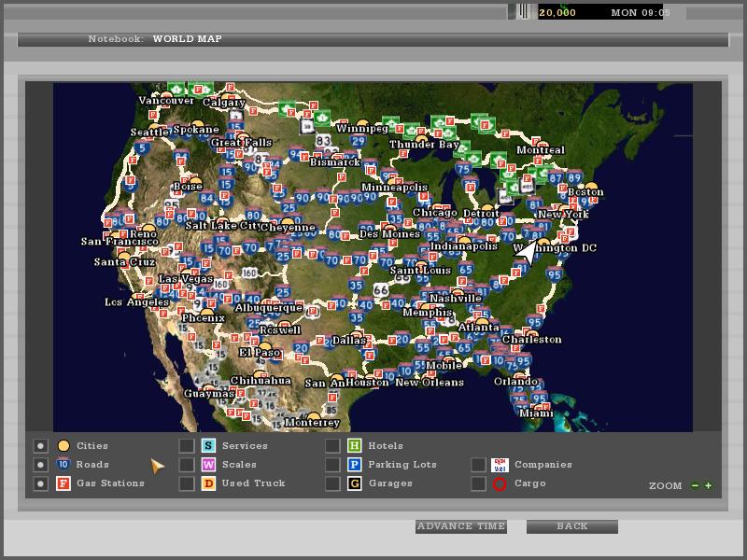
Task: Toggle the Parking Lots checkbox
Action: click(332, 465)
